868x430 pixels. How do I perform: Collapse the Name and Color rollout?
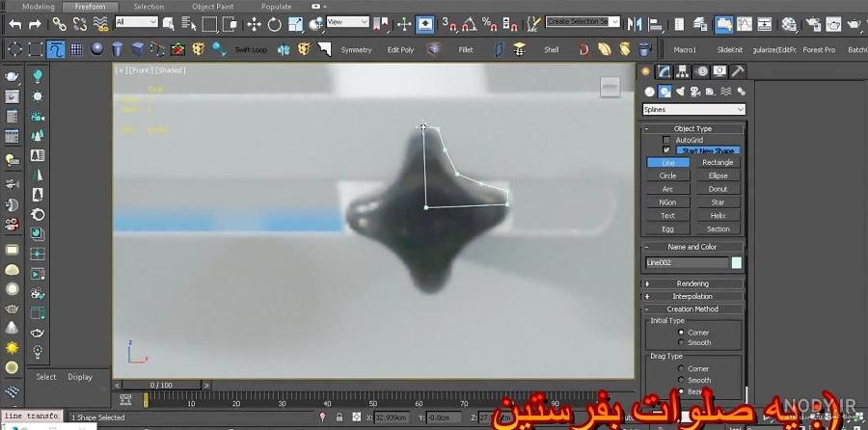tap(692, 247)
